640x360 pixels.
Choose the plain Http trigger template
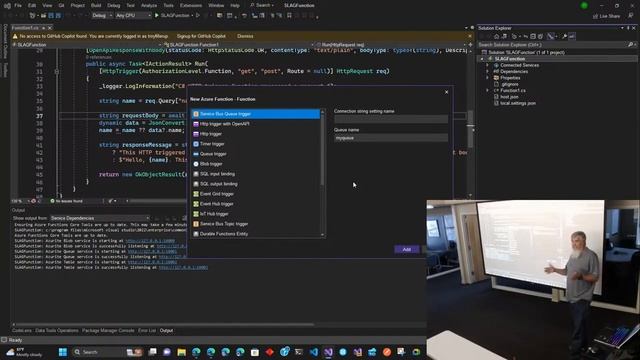tap(256, 134)
